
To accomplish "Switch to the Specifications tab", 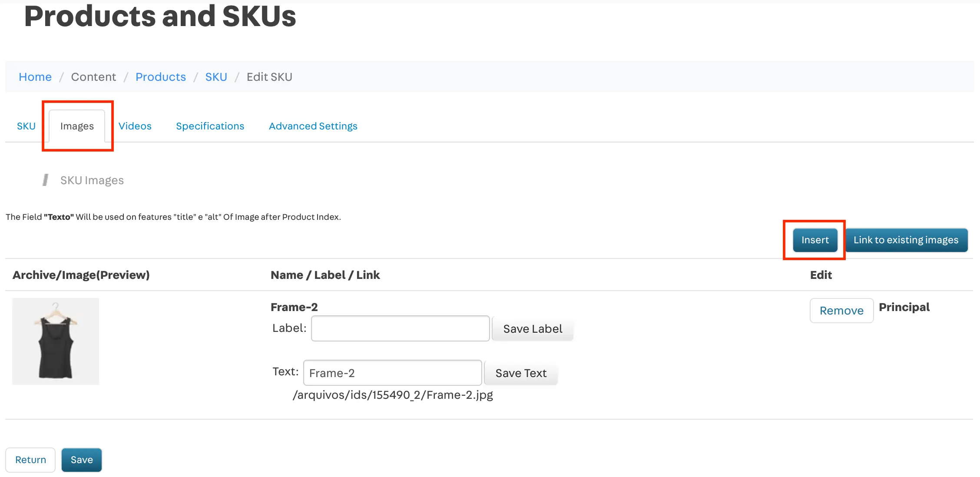I will (x=210, y=126).
